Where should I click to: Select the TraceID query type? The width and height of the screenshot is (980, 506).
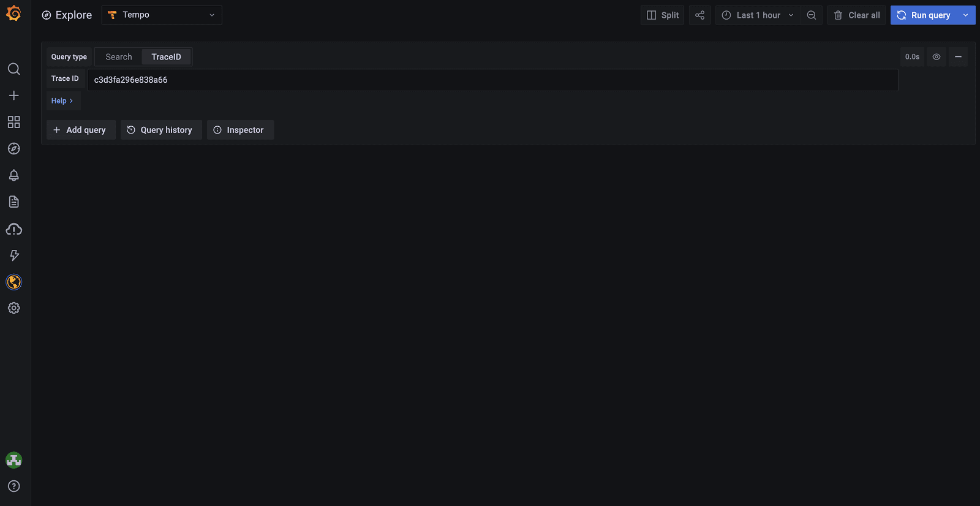(167, 57)
